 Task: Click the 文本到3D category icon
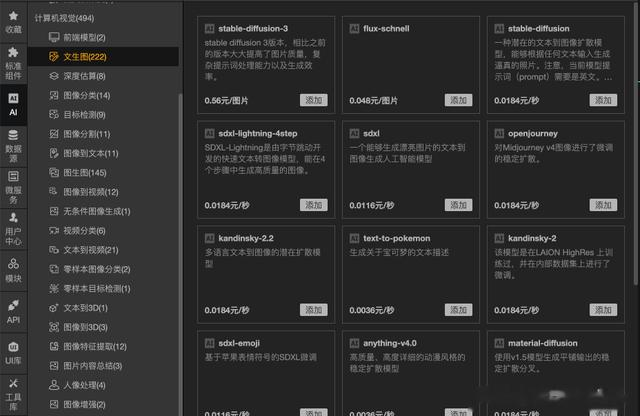(54, 308)
